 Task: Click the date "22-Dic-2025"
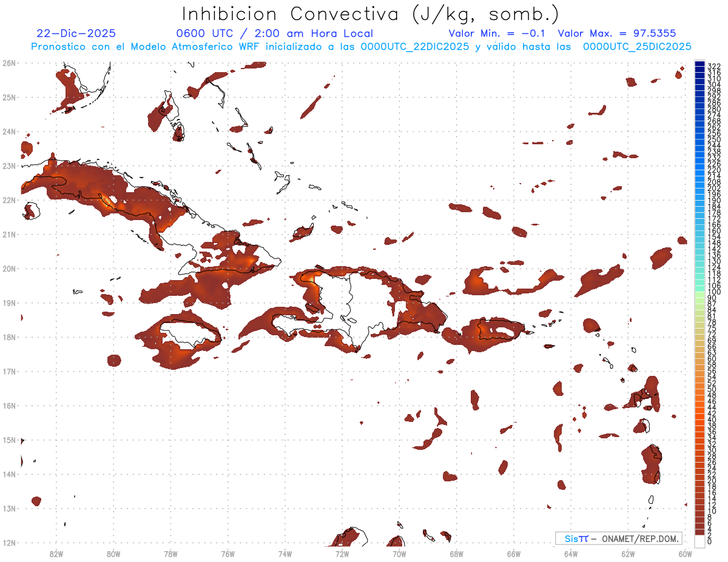click(x=76, y=33)
